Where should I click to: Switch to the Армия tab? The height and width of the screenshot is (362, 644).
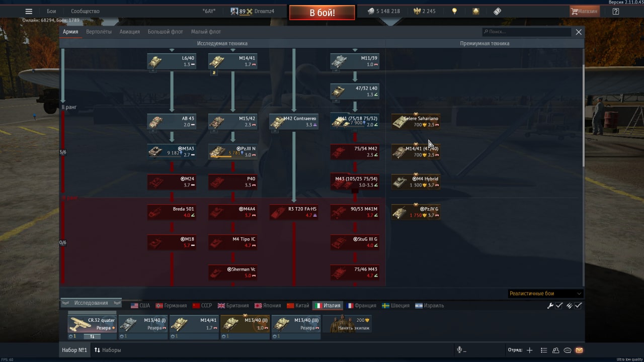[x=70, y=32]
